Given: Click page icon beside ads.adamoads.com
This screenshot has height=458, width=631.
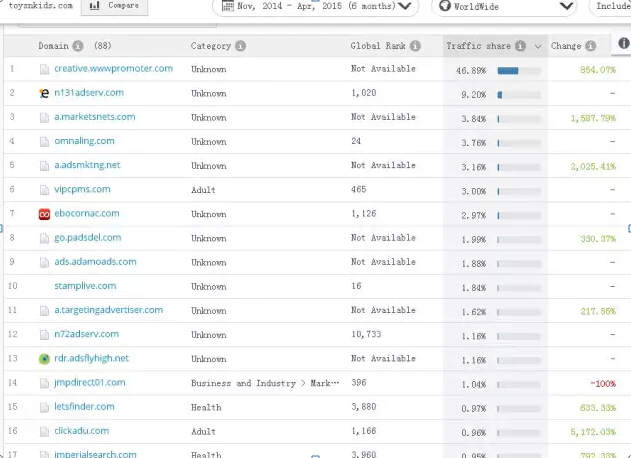Looking at the screenshot, I should (x=44, y=262).
